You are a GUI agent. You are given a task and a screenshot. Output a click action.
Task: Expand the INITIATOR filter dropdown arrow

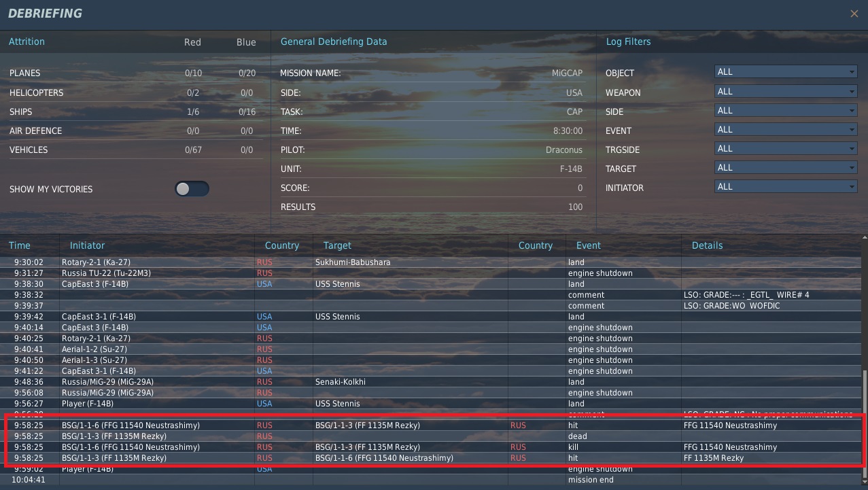[x=852, y=186]
